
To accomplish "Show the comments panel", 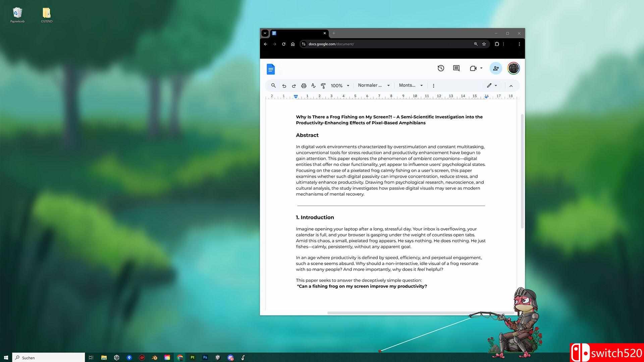I will (x=456, y=68).
